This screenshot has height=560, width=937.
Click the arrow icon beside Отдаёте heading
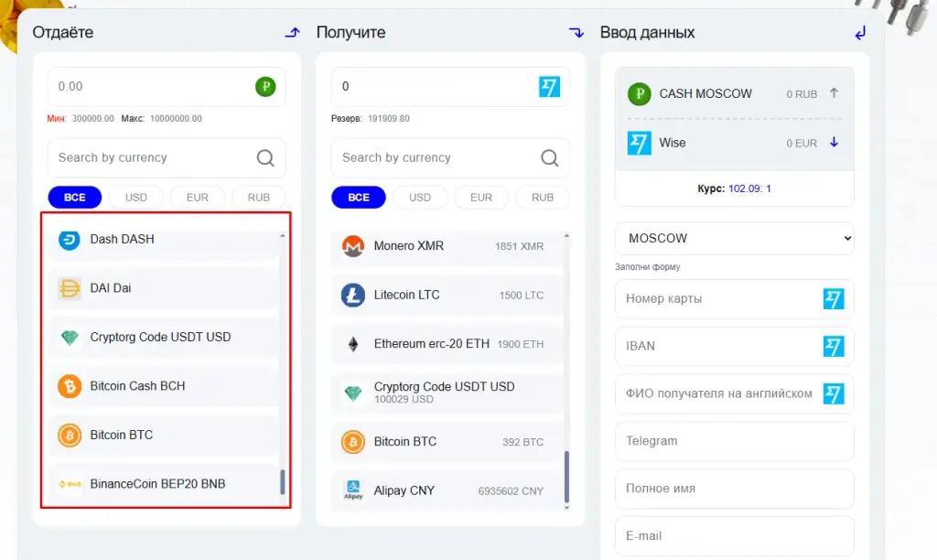[x=292, y=32]
